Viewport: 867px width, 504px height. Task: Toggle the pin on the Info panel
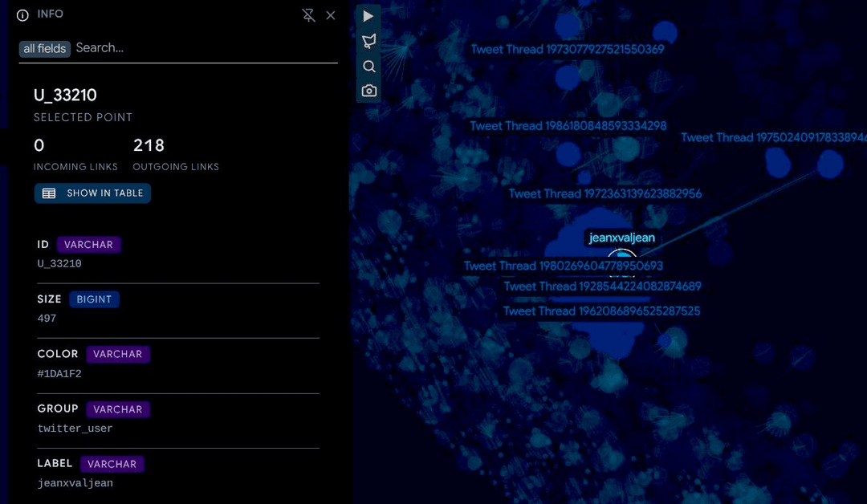pos(308,15)
